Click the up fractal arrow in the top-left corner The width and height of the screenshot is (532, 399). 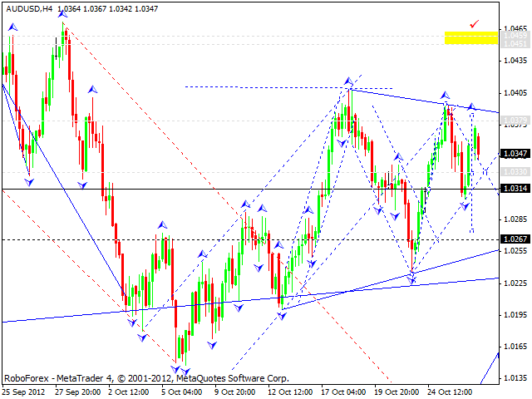pos(12,27)
